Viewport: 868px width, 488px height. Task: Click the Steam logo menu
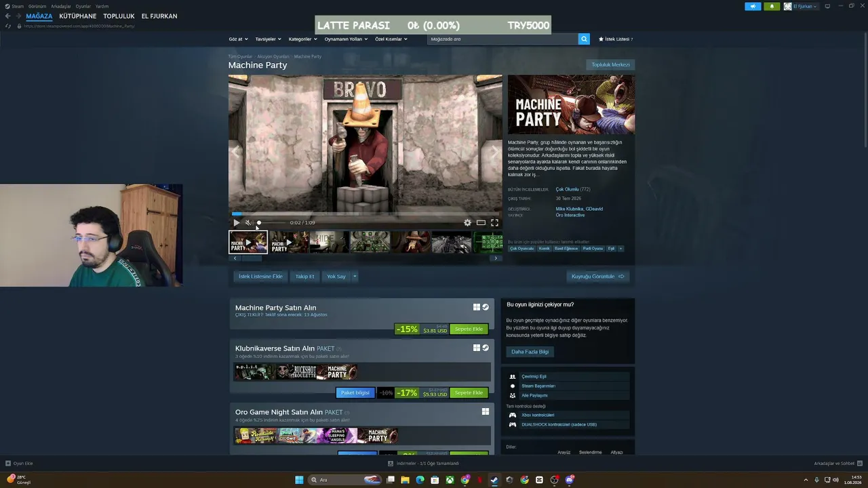pos(14,6)
